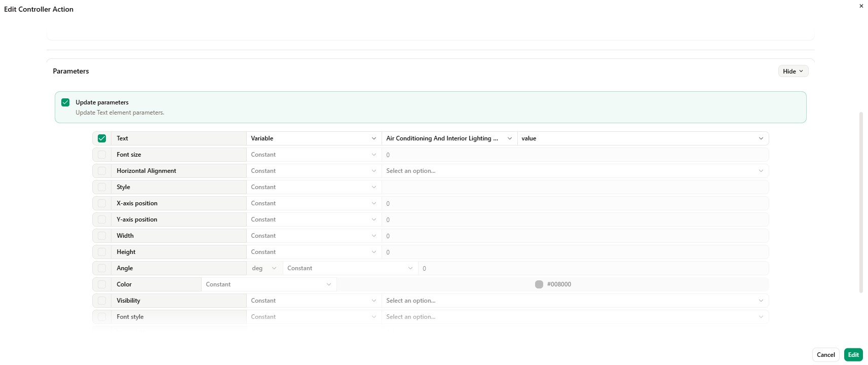Close the Edit Controller Action dialog
Viewport: 868px width, 365px height.
[861, 6]
